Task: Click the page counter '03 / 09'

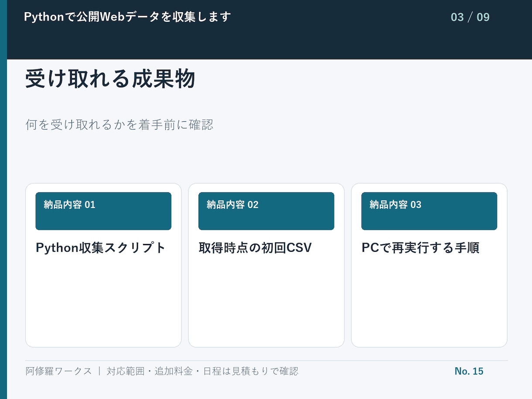Action: pyautogui.click(x=470, y=17)
